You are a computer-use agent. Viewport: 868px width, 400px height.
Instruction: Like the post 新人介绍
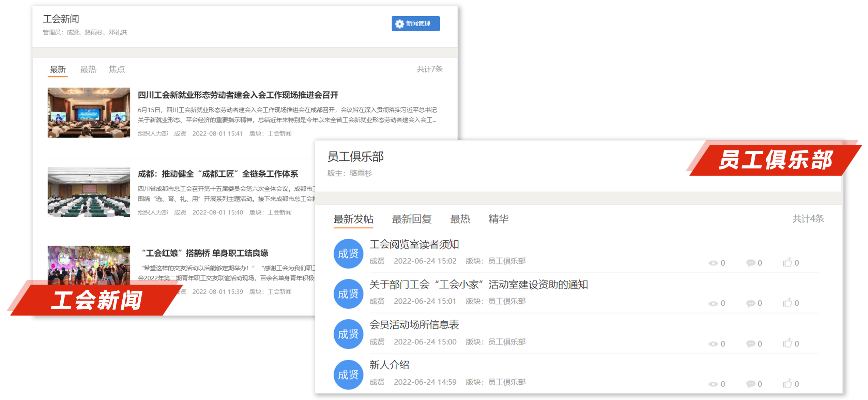coord(787,383)
